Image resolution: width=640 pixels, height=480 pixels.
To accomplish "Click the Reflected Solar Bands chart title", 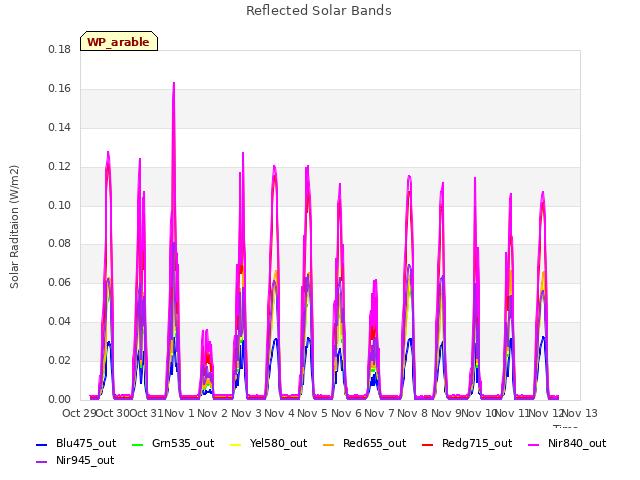I will pyautogui.click(x=319, y=11).
